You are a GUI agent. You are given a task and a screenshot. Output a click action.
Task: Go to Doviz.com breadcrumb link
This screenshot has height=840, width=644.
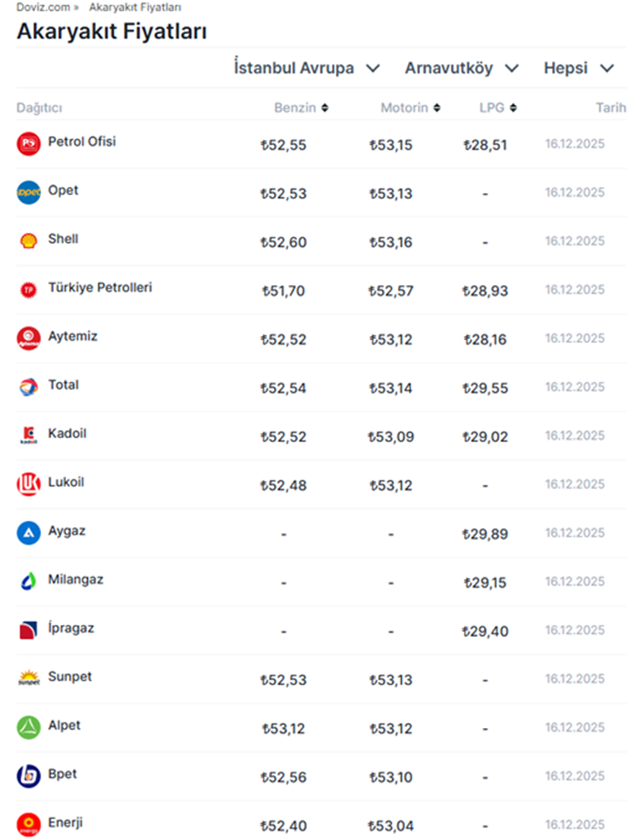pyautogui.click(x=43, y=7)
